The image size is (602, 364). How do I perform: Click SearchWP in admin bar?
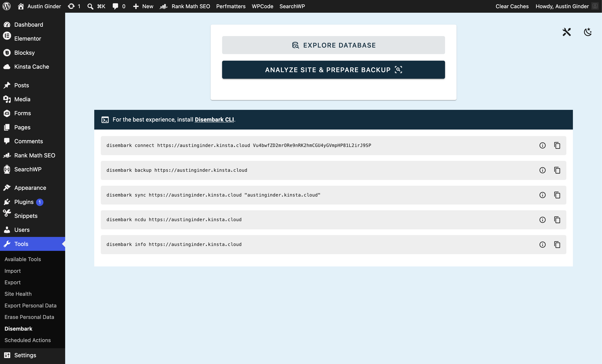point(292,6)
